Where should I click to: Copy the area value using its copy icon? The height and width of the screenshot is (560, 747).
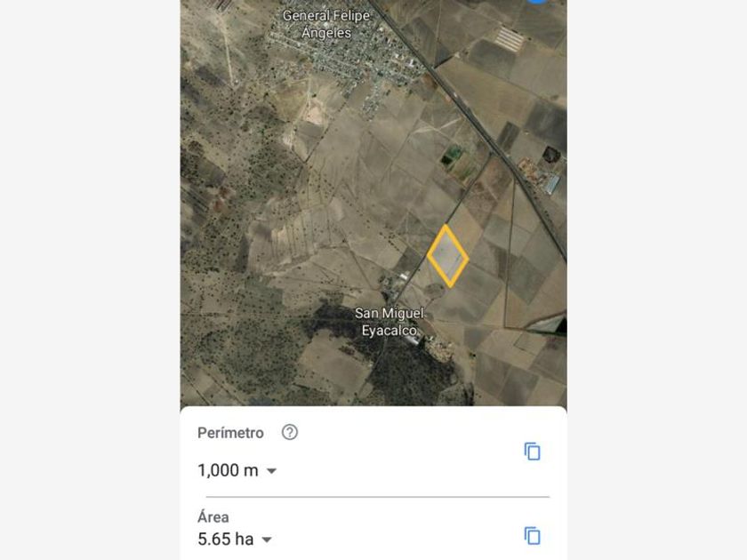(532, 536)
